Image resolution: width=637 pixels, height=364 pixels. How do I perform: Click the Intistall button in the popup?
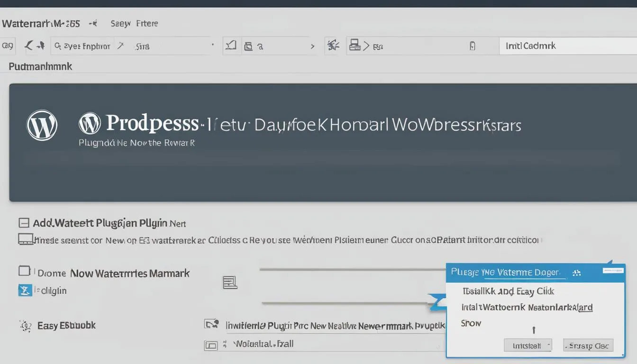pyautogui.click(x=528, y=346)
